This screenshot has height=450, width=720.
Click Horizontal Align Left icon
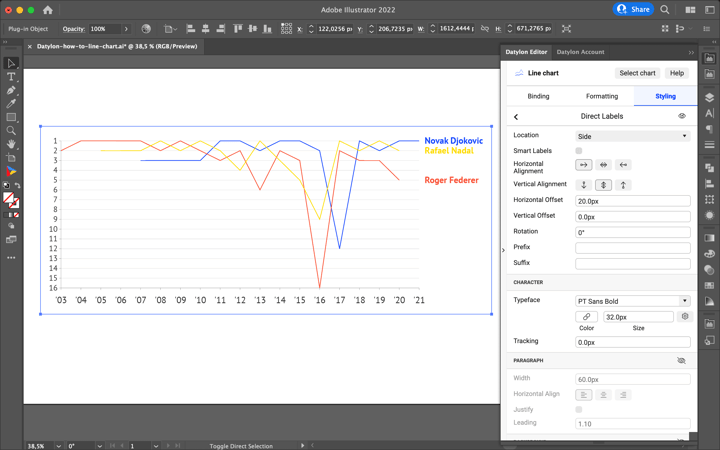(x=191, y=28)
